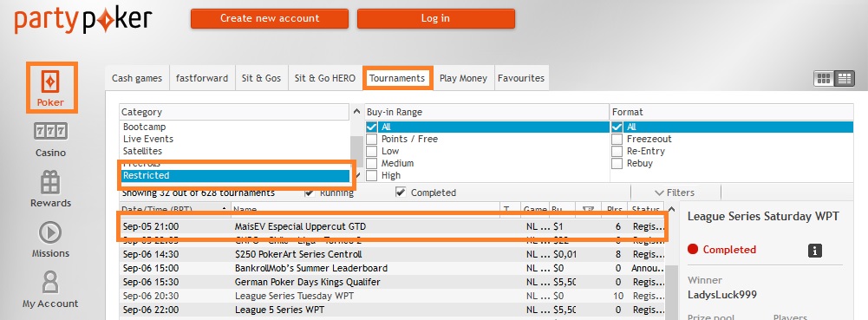Image resolution: width=868 pixels, height=320 pixels.
Task: Select Restricted category
Action: coord(235,175)
